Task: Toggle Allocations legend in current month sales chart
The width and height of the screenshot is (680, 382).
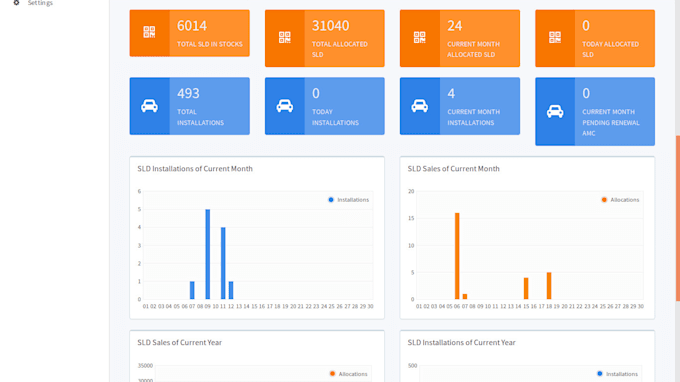Action: [620, 199]
